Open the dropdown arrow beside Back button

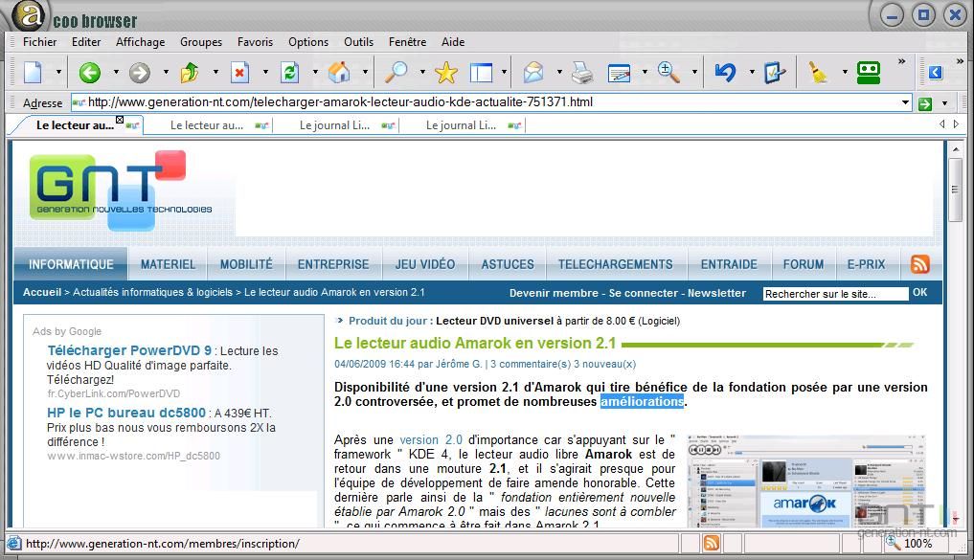click(x=116, y=73)
